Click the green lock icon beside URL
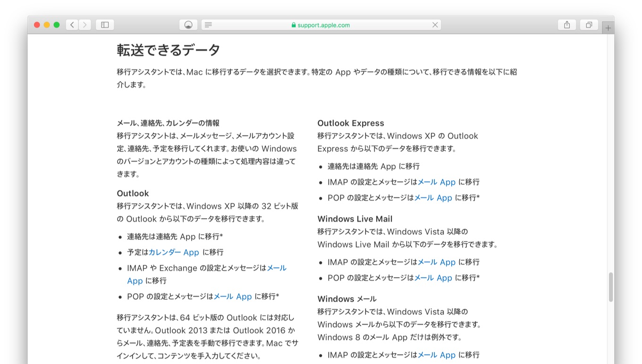Image resolution: width=642 pixels, height=364 pixels. (294, 25)
